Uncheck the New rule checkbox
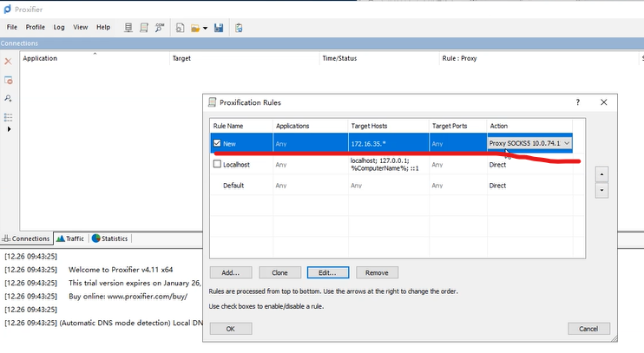The width and height of the screenshot is (644, 353). pyautogui.click(x=217, y=143)
